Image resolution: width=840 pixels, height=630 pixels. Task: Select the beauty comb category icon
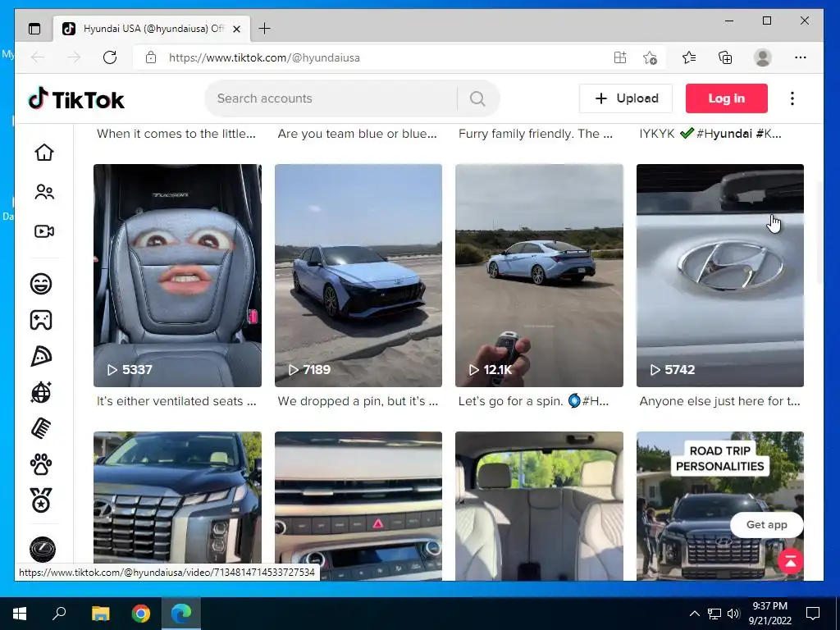[41, 428]
